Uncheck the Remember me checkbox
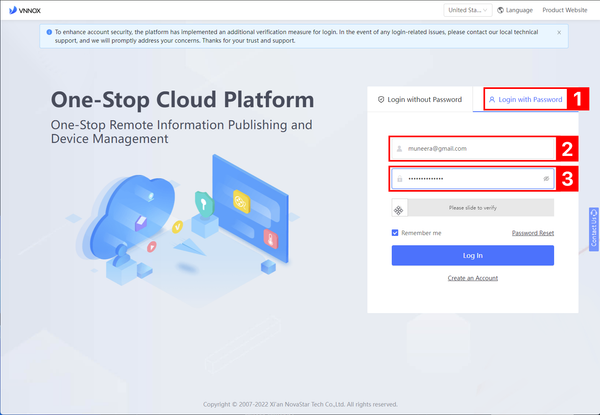This screenshot has height=415, width=600. [396, 233]
